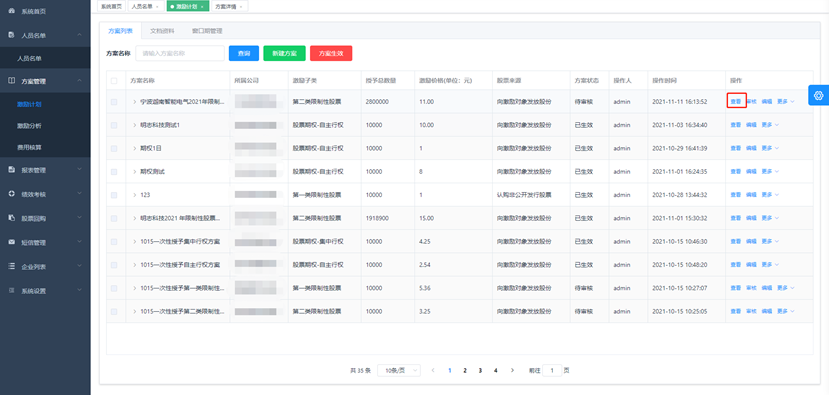This screenshot has width=829, height=395.
Task: Check the box for the 2800000 shares row
Action: [114, 102]
